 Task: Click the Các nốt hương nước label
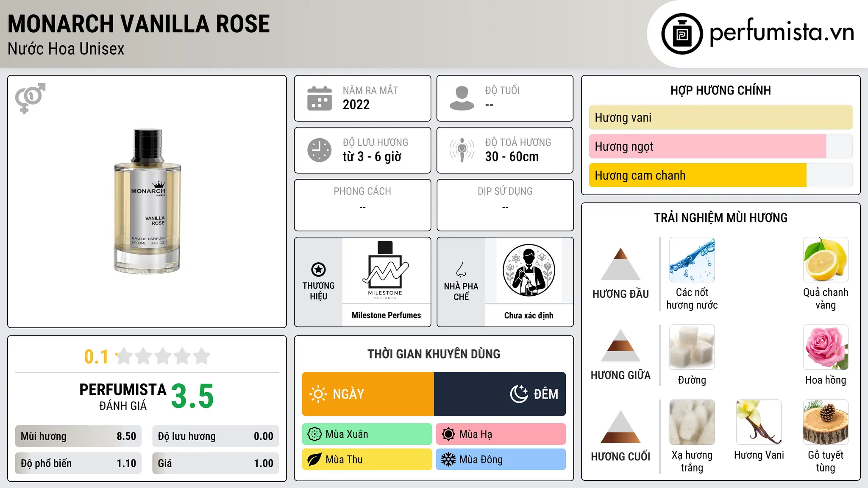(x=692, y=299)
